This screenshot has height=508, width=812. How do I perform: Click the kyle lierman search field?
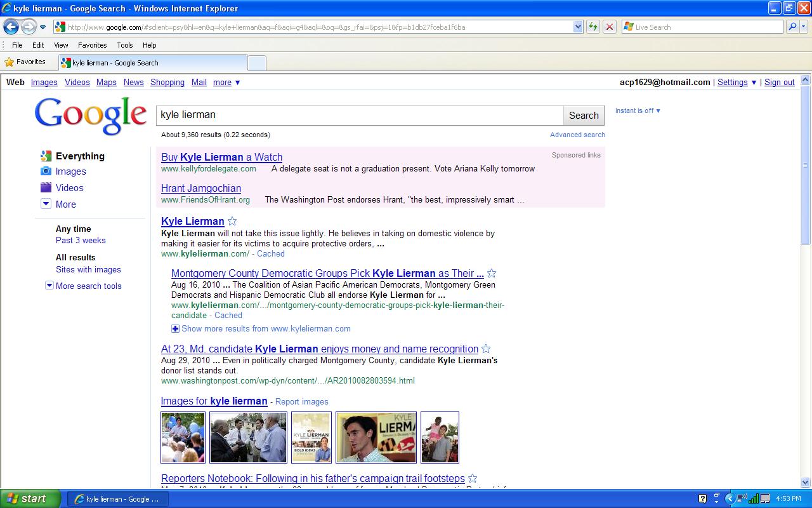pyautogui.click(x=360, y=115)
